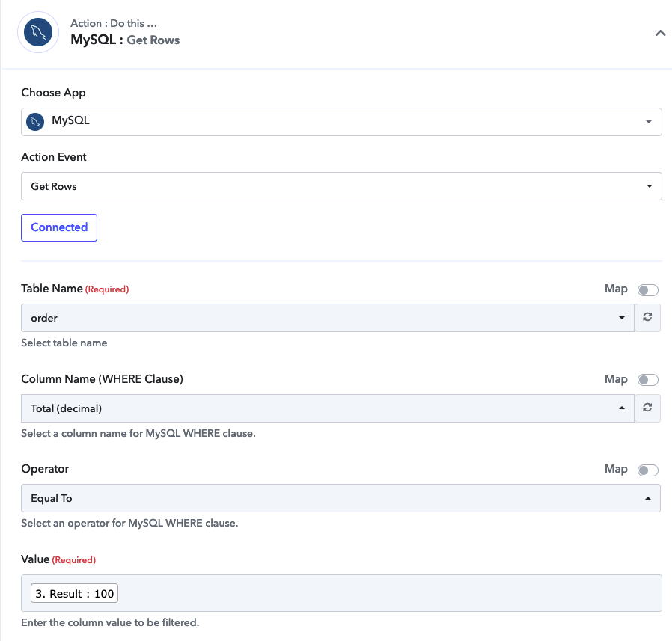Click the small MySQL icon in Choose App

coord(35,122)
